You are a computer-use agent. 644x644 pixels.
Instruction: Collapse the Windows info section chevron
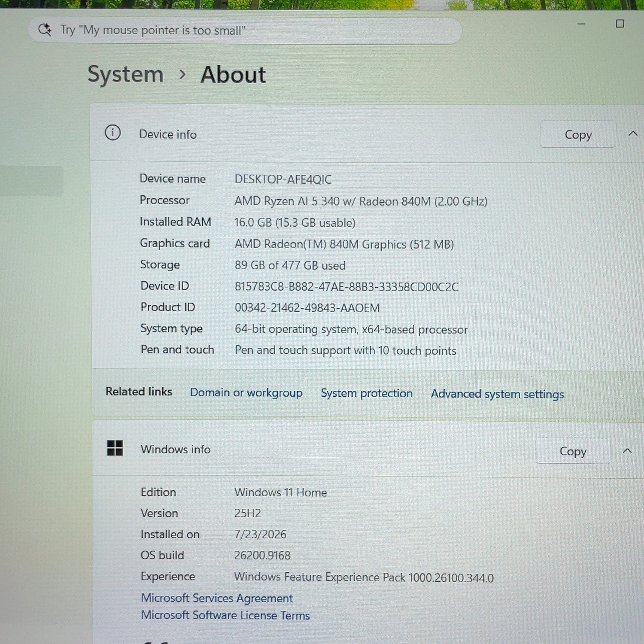[x=627, y=451]
